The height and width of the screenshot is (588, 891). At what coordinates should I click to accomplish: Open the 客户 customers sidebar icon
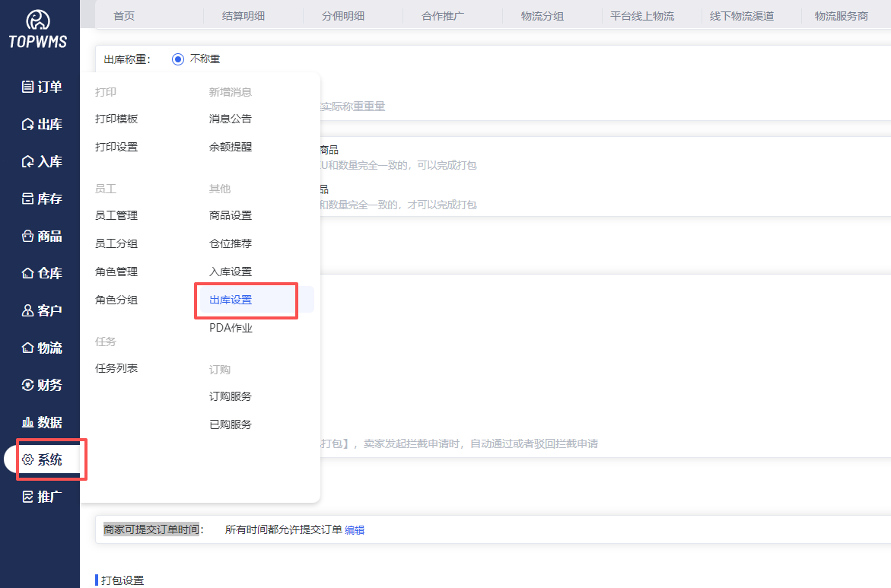(x=28, y=310)
